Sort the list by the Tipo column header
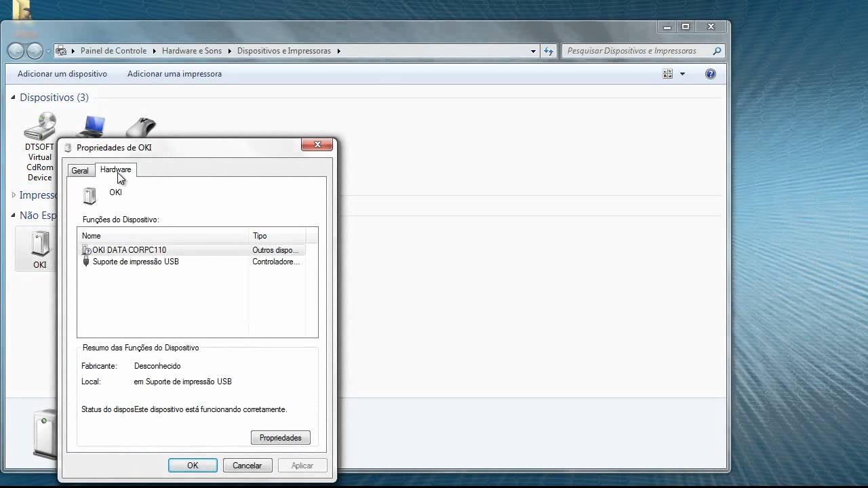Image resolution: width=868 pixels, height=488 pixels. (x=277, y=236)
